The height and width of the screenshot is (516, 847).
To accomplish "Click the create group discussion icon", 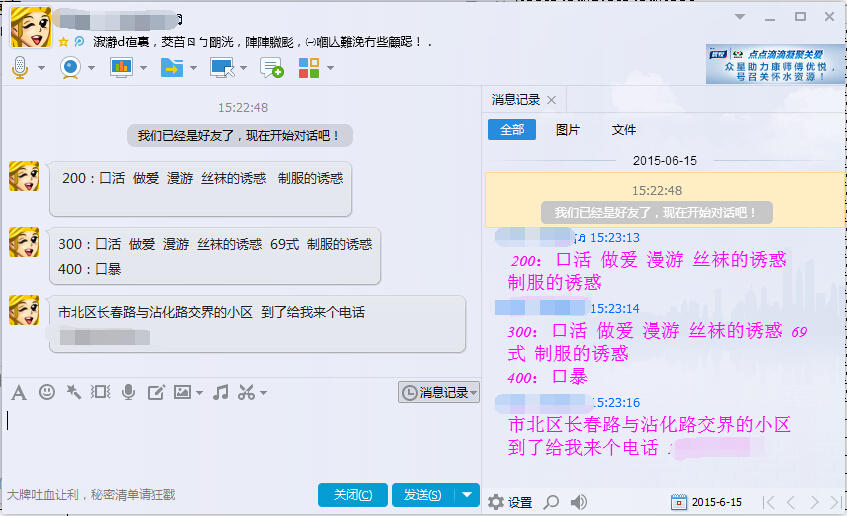I will pyautogui.click(x=271, y=68).
